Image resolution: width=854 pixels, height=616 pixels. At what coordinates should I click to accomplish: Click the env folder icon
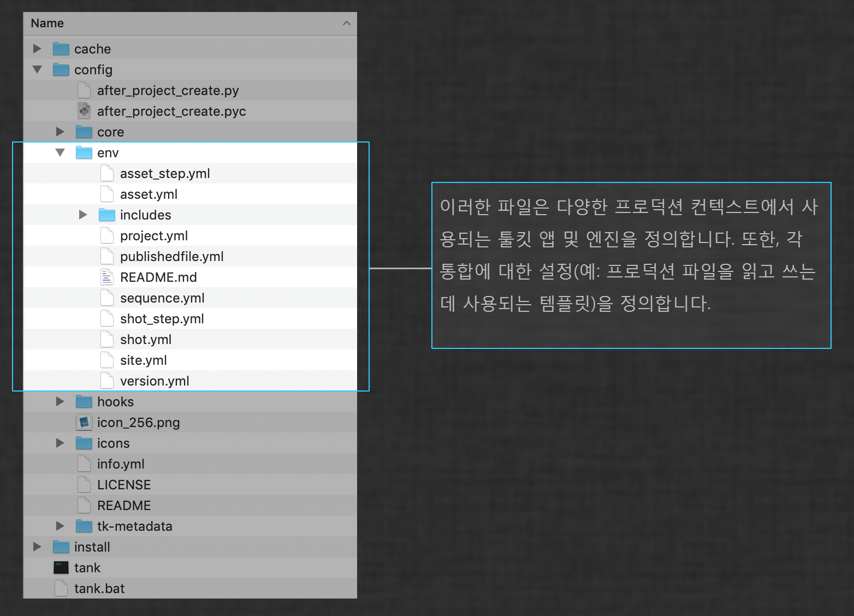84,153
